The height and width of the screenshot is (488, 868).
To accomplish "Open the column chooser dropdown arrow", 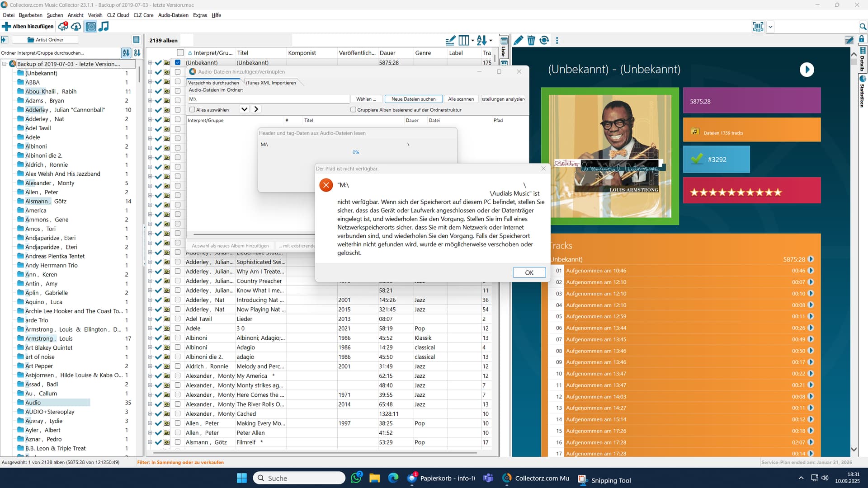I will [x=473, y=41].
